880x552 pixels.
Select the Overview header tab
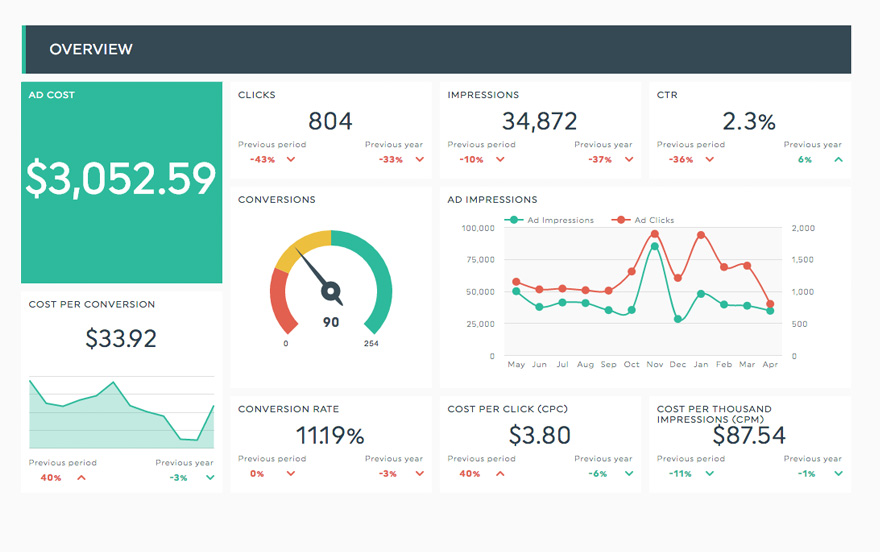click(x=91, y=49)
